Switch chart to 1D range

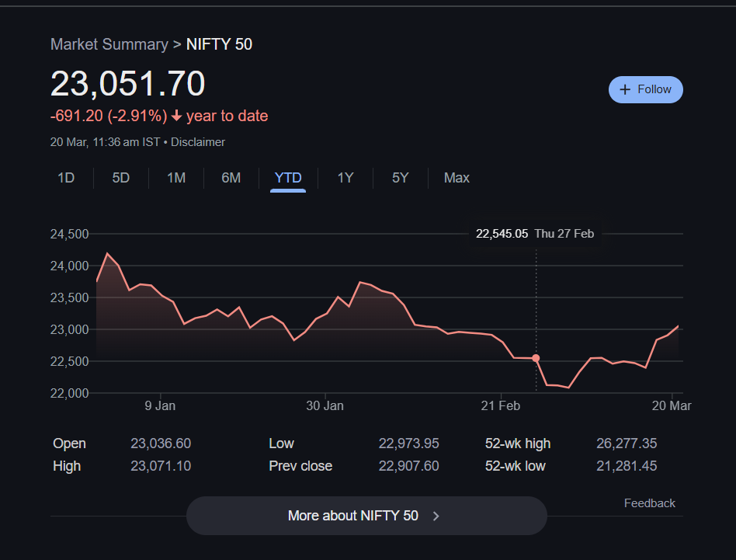coord(66,178)
